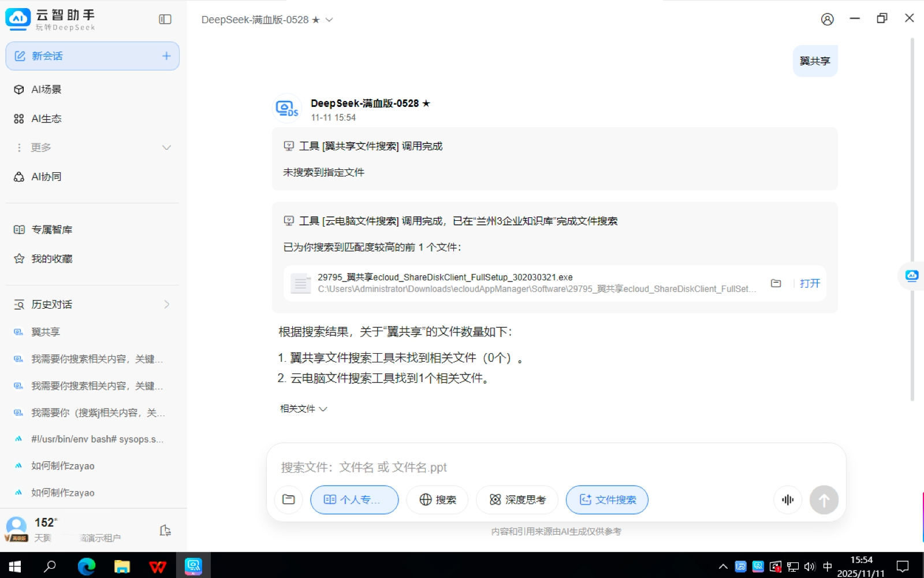
Task: Click the chat area vertical scrollbar
Action: (912, 220)
